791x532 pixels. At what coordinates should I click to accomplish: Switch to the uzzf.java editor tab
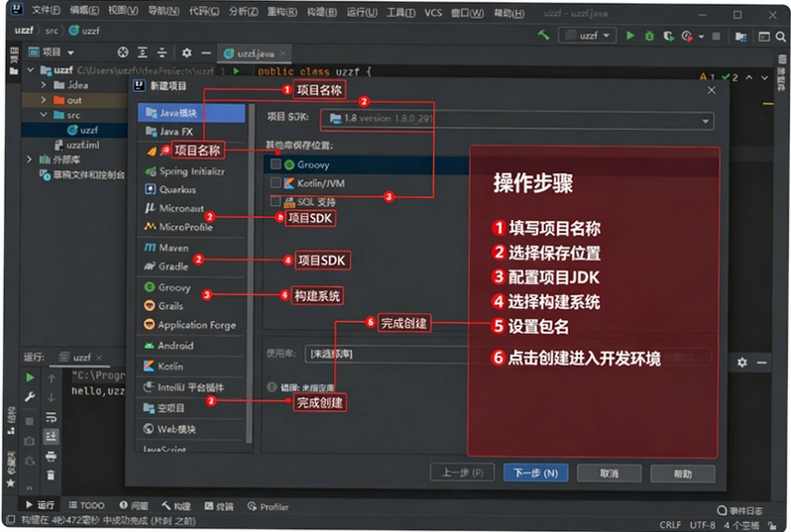click(256, 53)
